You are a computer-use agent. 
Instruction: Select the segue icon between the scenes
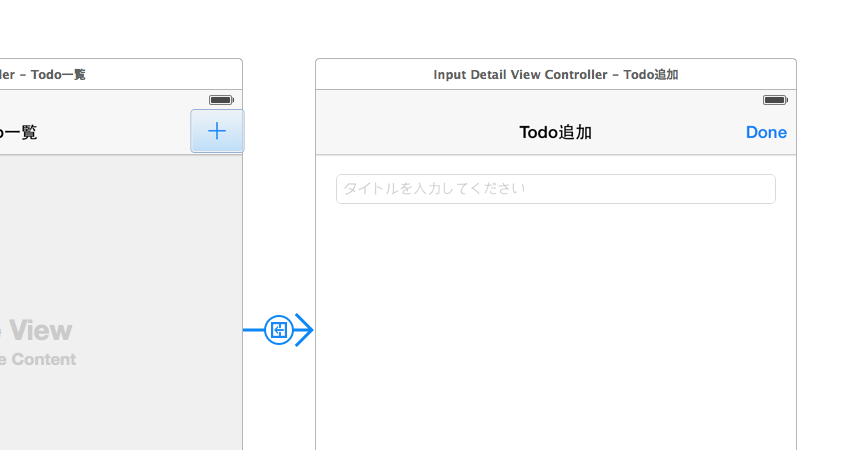[x=279, y=329]
